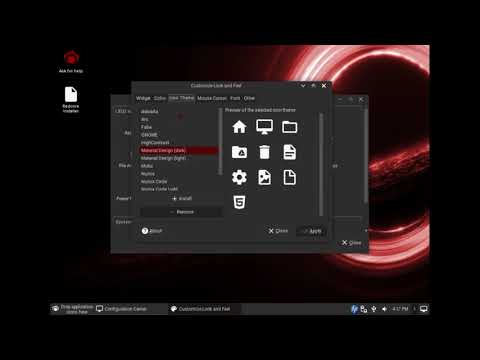Switch to the Font tab
Image resolution: width=480 pixels, height=360 pixels.
(235, 98)
